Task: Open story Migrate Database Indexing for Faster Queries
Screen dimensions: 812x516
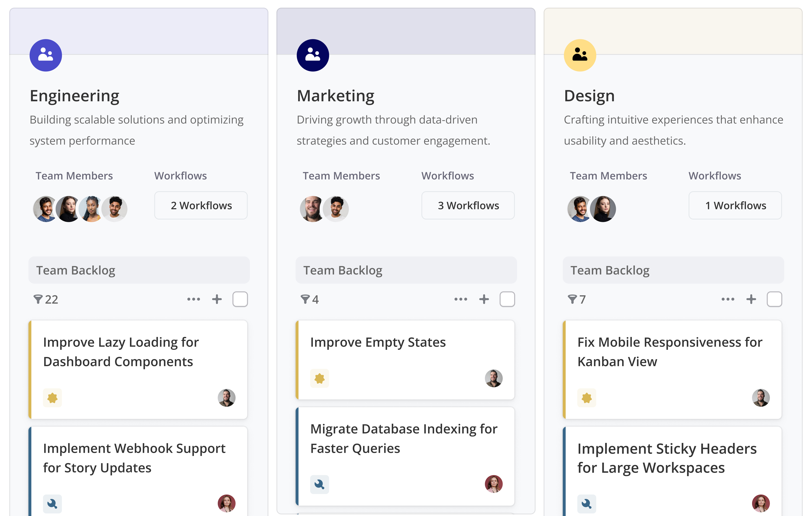Action: [405, 456]
